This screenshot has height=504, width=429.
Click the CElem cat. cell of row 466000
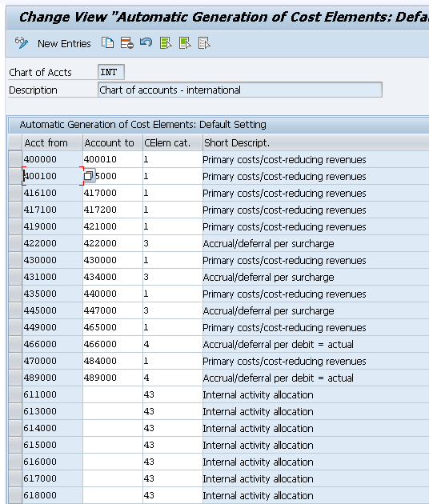[173, 344]
